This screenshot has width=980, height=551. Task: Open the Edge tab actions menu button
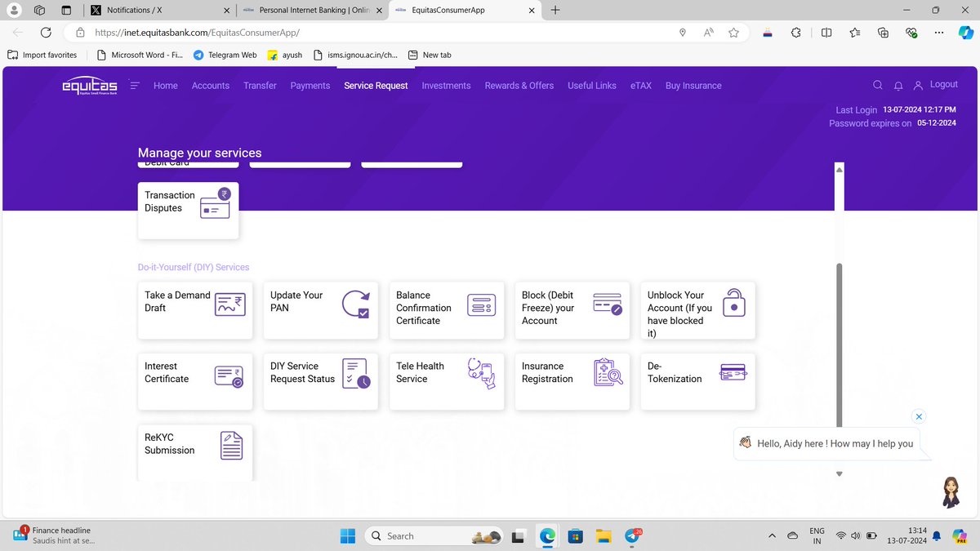pos(67,10)
